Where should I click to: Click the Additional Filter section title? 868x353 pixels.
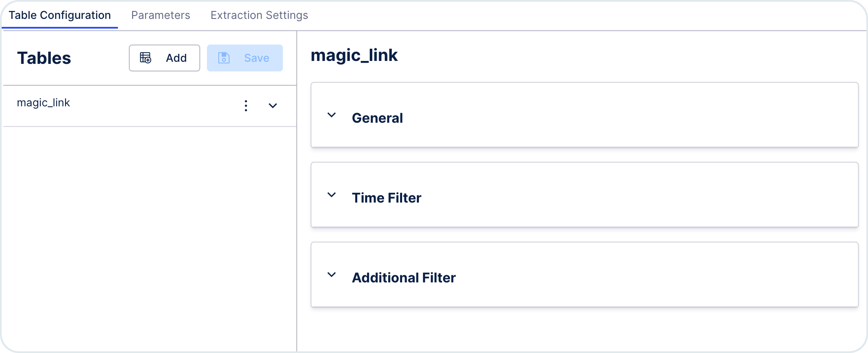point(404,278)
